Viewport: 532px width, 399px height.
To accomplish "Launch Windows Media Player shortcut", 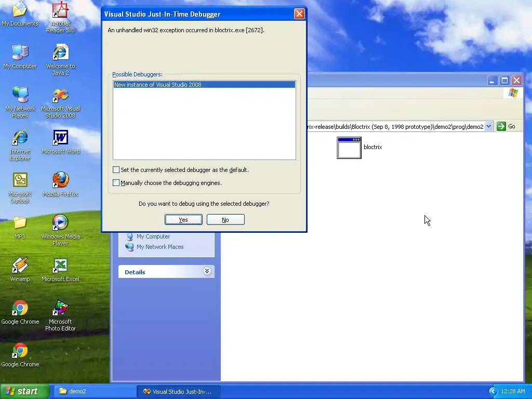I will [60, 230].
